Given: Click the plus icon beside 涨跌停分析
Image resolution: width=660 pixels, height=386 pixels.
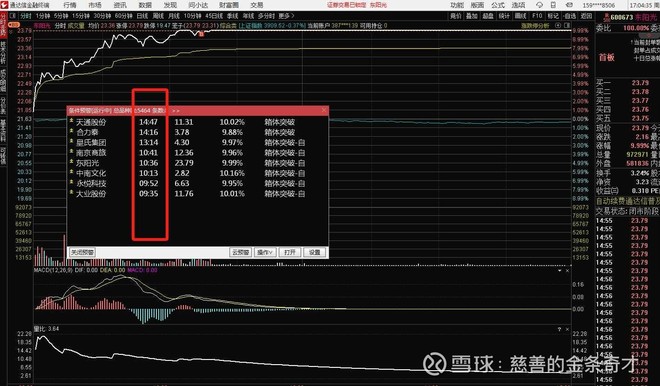Looking at the screenshot, I should coord(558,26).
